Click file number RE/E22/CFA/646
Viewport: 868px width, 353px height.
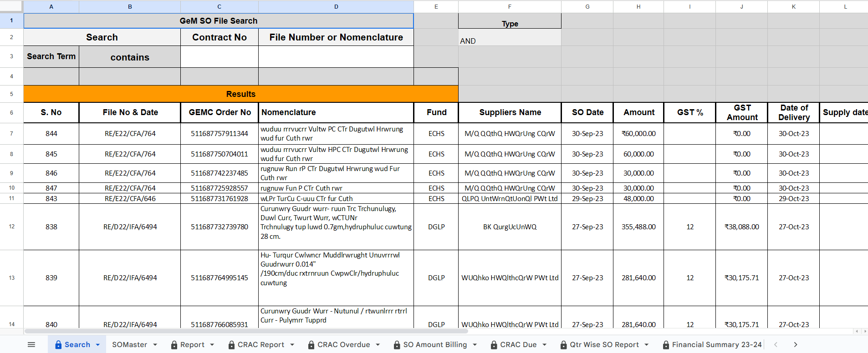coord(130,199)
